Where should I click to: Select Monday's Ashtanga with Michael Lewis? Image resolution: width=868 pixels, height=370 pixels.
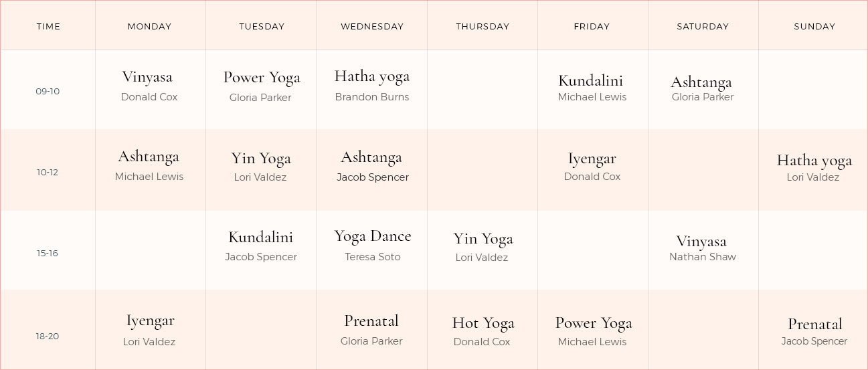149,157
